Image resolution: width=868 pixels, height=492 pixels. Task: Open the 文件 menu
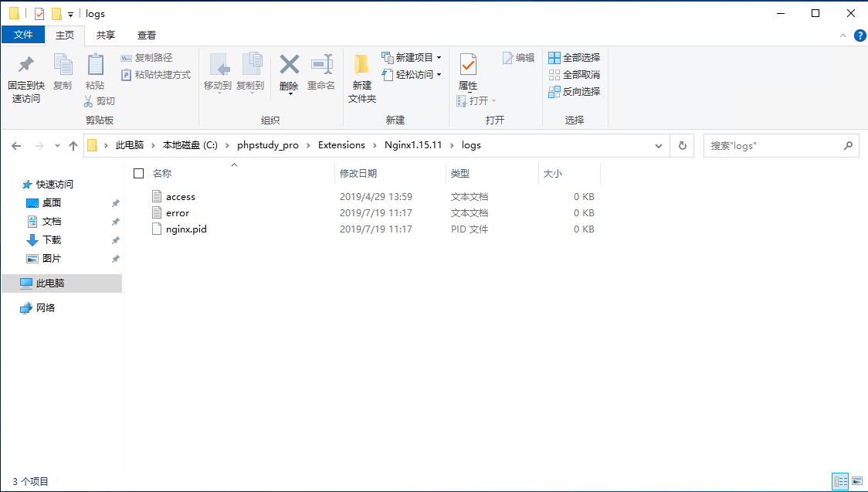tap(22, 35)
